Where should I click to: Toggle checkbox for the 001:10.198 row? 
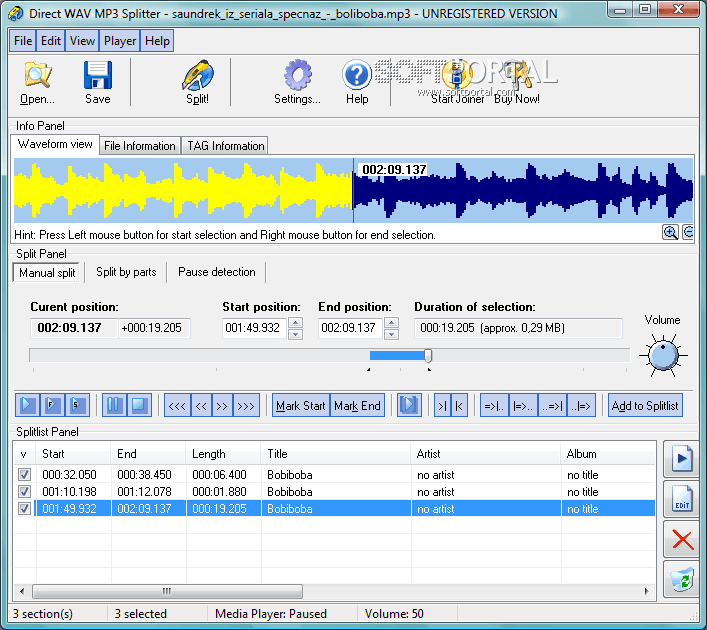pyautogui.click(x=25, y=492)
